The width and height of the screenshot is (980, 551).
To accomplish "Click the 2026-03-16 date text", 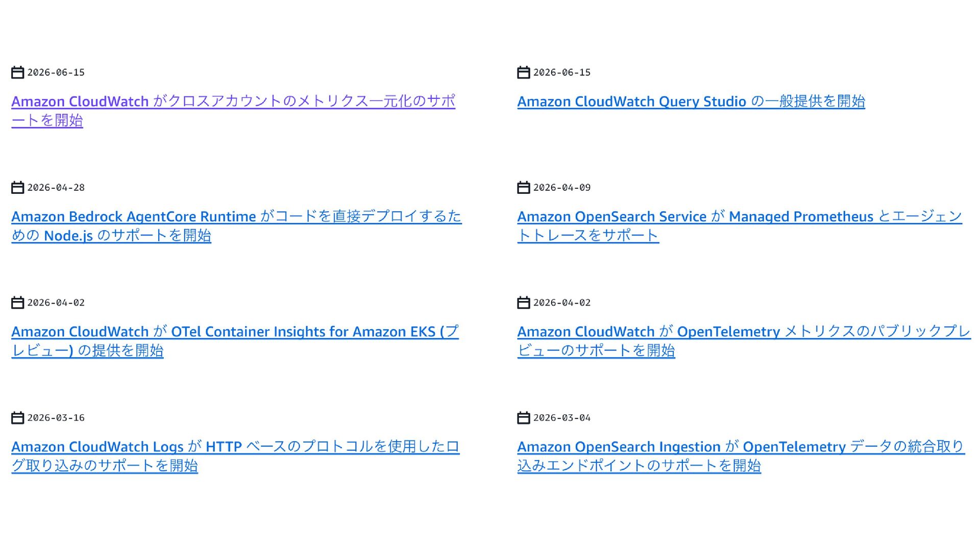I will (x=56, y=418).
